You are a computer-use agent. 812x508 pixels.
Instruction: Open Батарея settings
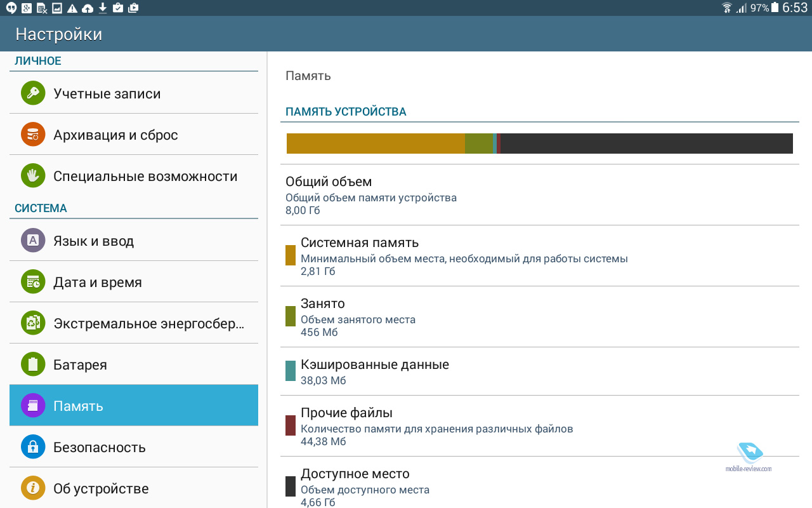tap(134, 364)
